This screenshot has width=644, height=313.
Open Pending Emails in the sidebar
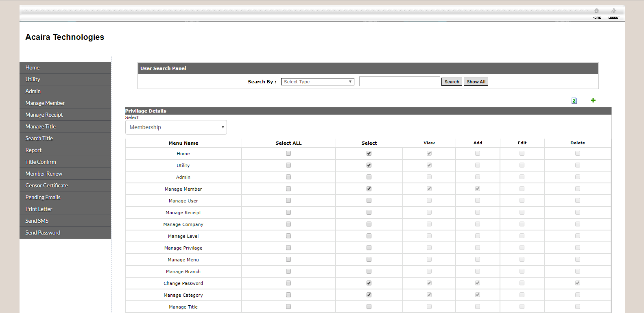(x=43, y=198)
